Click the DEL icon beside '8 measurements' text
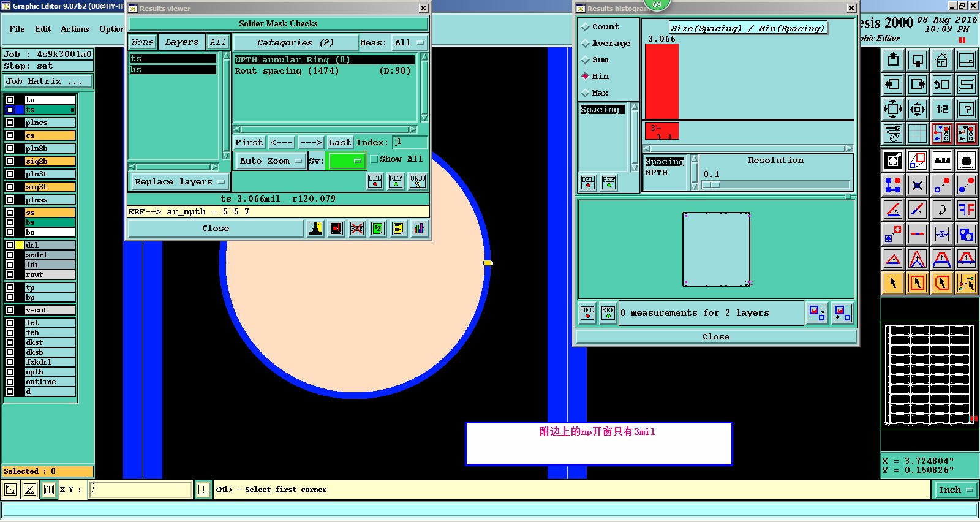The image size is (980, 522). pyautogui.click(x=587, y=313)
